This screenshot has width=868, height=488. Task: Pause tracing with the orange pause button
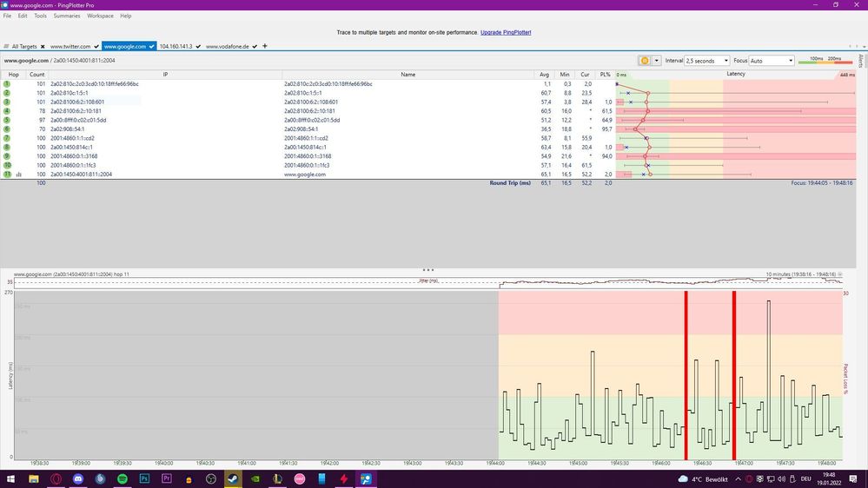(645, 61)
